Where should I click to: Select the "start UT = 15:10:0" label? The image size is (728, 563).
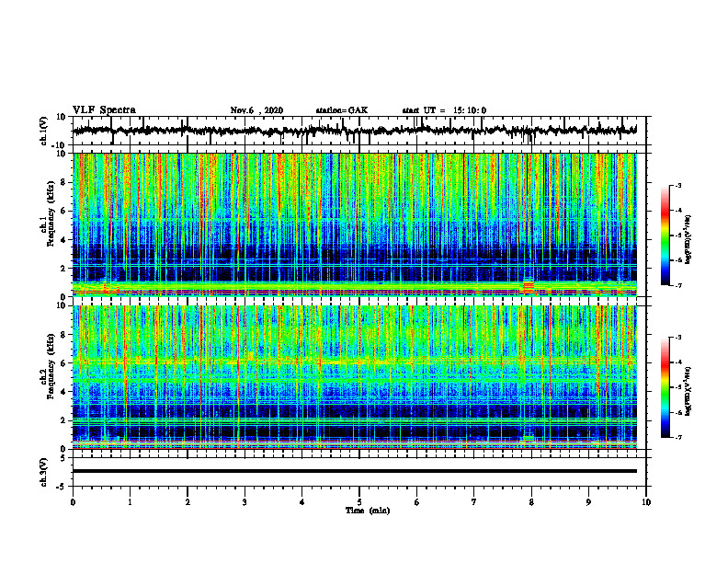click(444, 110)
